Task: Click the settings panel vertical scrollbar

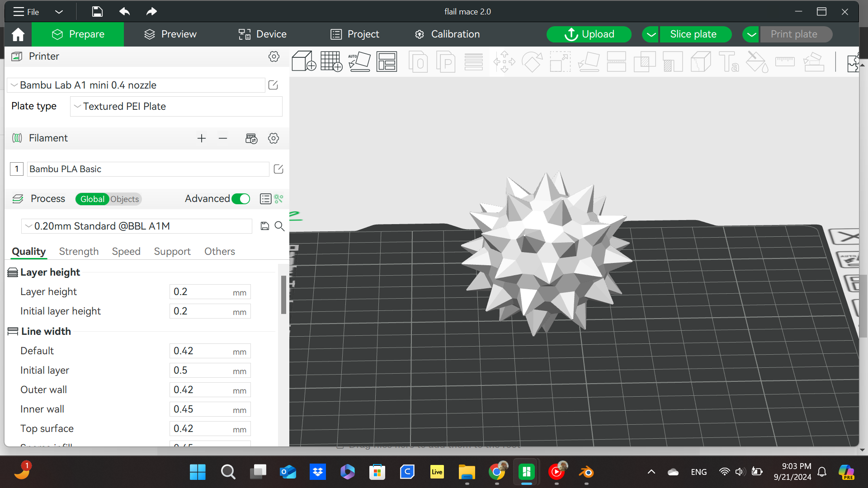Action: coord(283,295)
